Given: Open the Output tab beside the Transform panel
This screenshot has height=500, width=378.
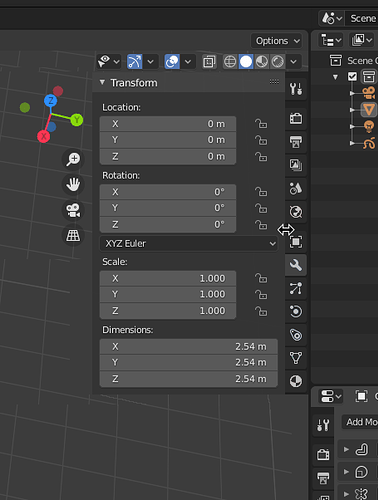Looking at the screenshot, I should click(296, 142).
